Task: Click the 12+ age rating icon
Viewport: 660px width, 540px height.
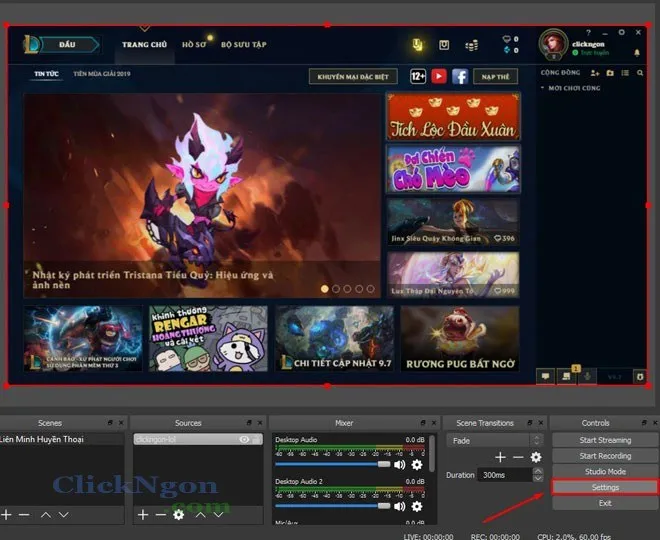Action: click(418, 76)
